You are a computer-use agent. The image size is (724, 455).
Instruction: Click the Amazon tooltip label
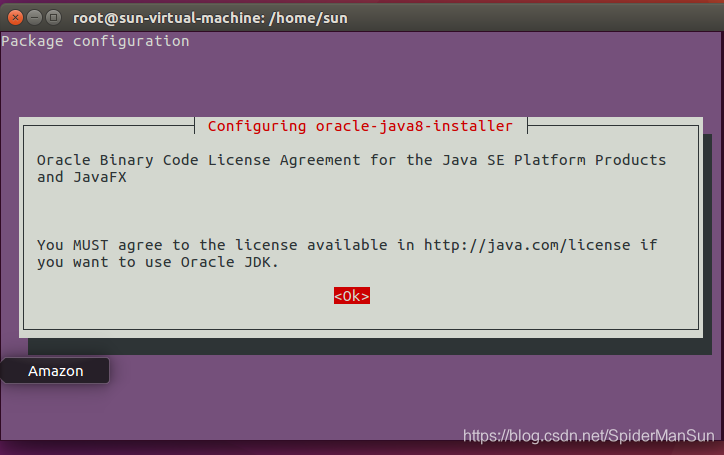(x=55, y=371)
